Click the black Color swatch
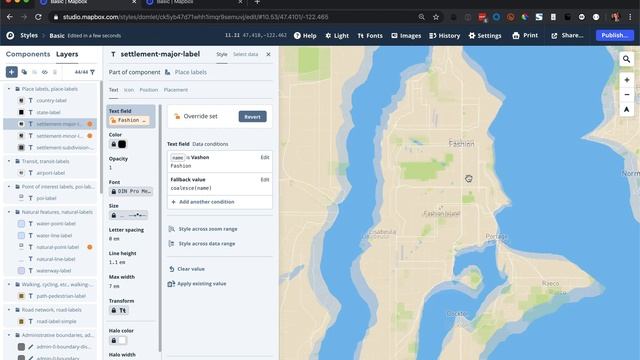The height and width of the screenshot is (360, 640). pos(122,144)
